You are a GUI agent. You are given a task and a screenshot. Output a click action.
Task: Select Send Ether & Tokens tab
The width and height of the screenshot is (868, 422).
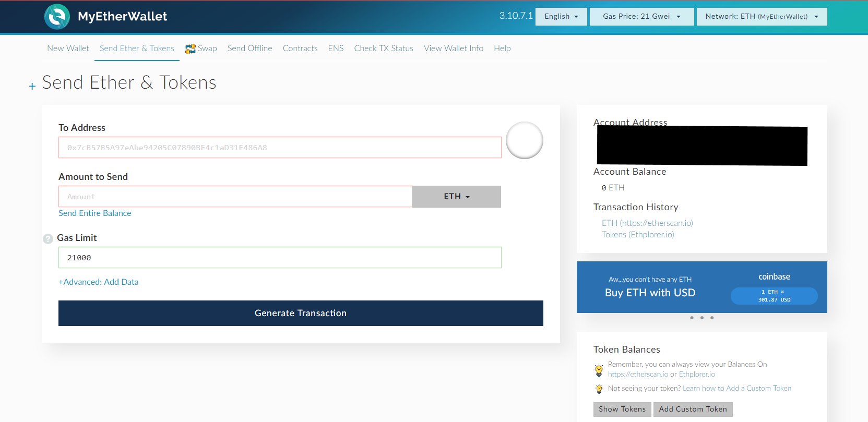pyautogui.click(x=137, y=48)
